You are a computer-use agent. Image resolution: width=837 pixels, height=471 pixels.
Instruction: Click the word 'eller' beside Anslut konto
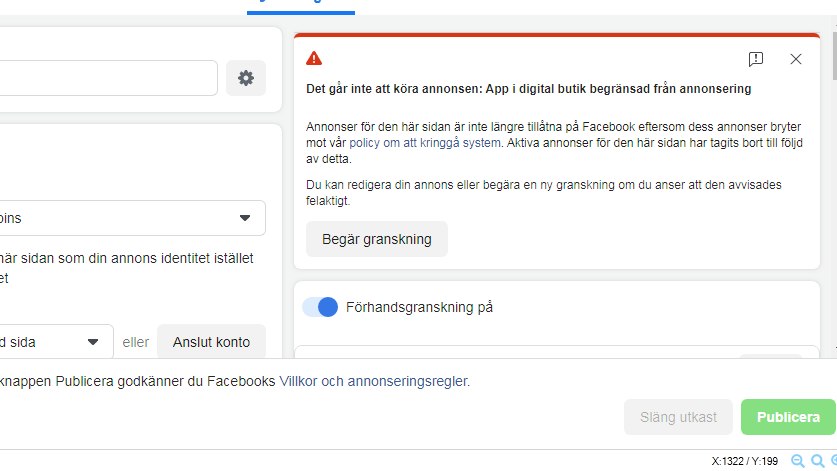tap(136, 342)
